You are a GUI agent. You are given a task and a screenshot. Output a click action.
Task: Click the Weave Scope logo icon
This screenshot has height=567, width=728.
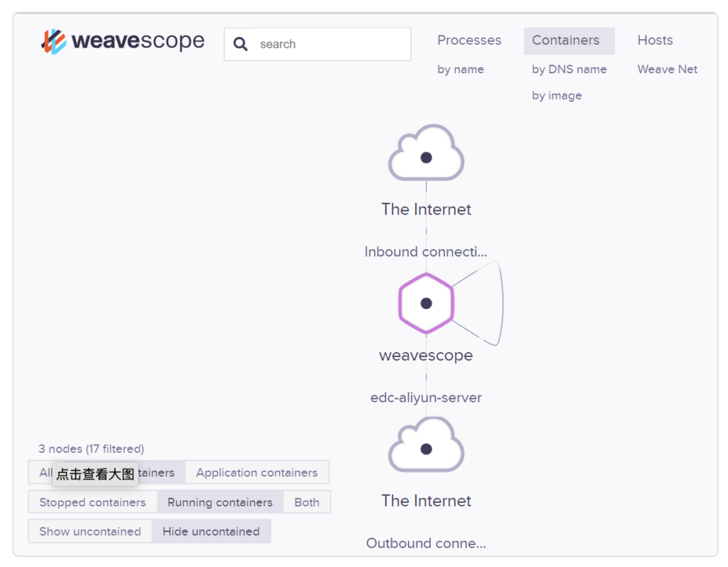tap(53, 41)
